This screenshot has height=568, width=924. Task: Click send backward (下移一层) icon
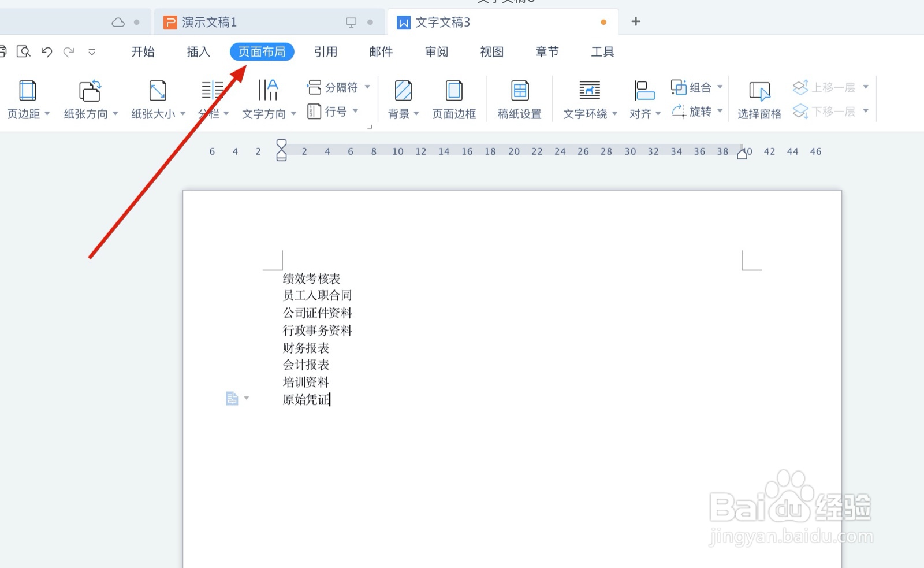pos(800,111)
